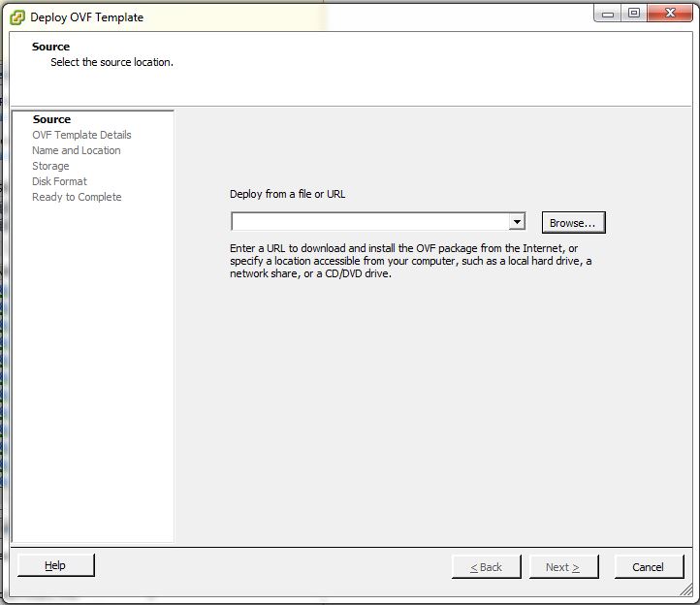Go to the OVF Template Details step
This screenshot has width=700, height=605.
(81, 135)
